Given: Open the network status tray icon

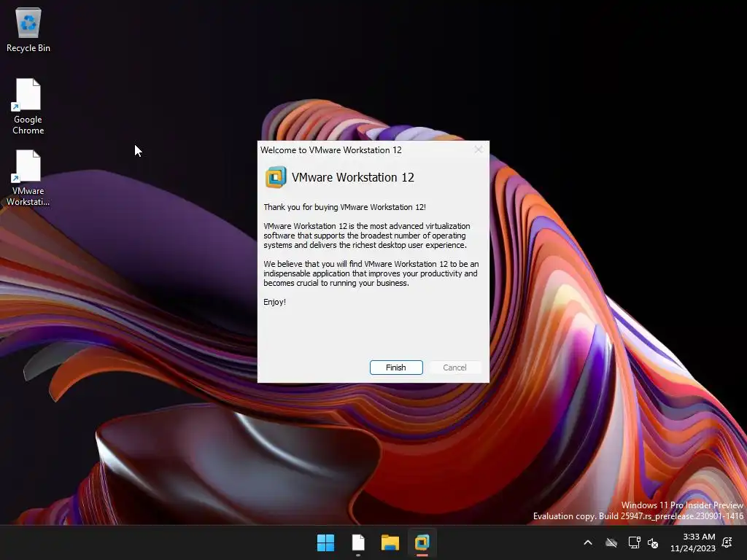Looking at the screenshot, I should click(634, 542).
